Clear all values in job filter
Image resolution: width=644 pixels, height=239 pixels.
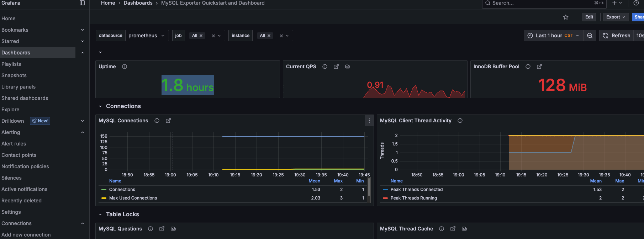tap(213, 36)
